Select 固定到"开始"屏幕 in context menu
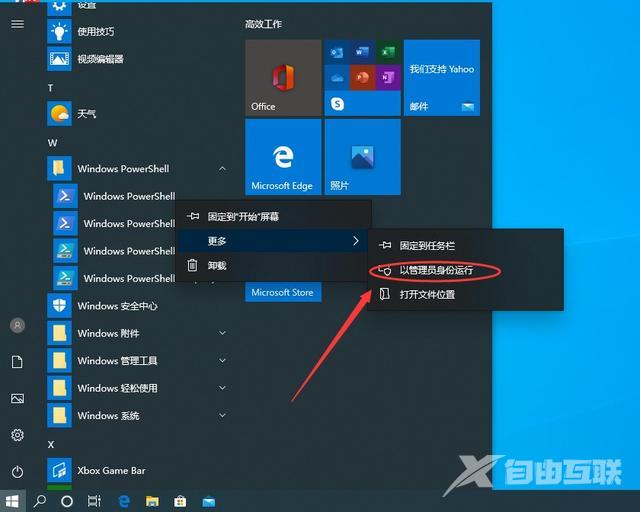640x512 pixels. [x=273, y=216]
